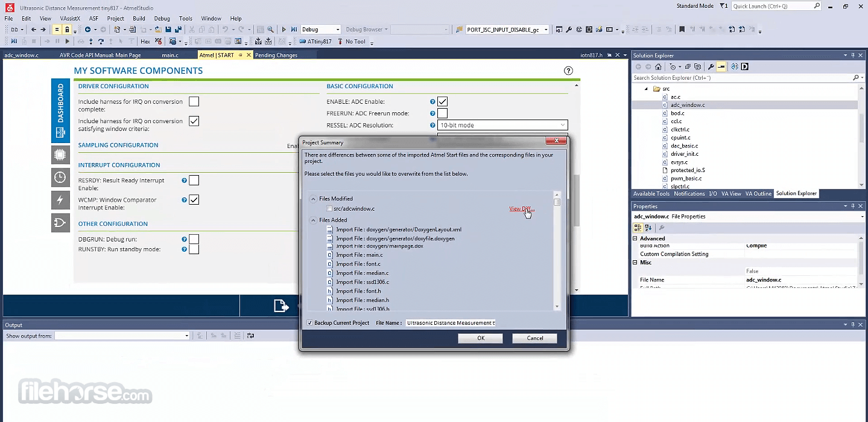868x422 pixels.
Task: Open the logic gate (CCL) sidebar icon
Action: (60, 223)
